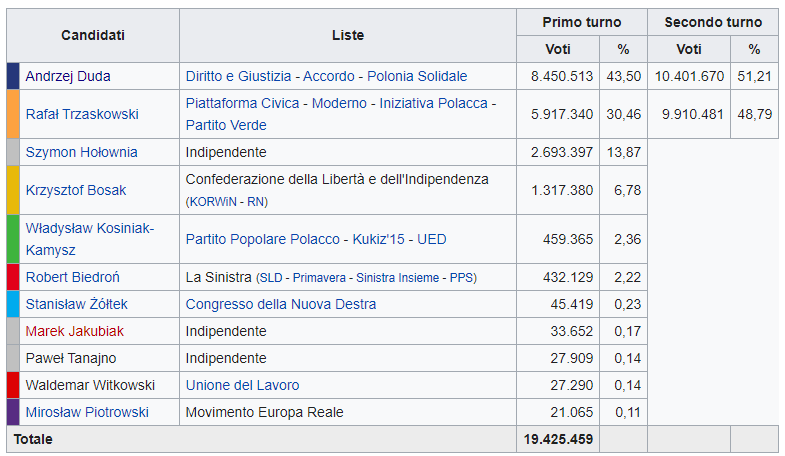Click the dark blue swatch beside Duda
Viewport: 785px width, 456px height.
13,76
